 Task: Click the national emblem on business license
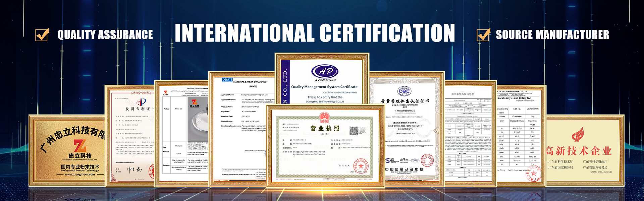pos(324,118)
